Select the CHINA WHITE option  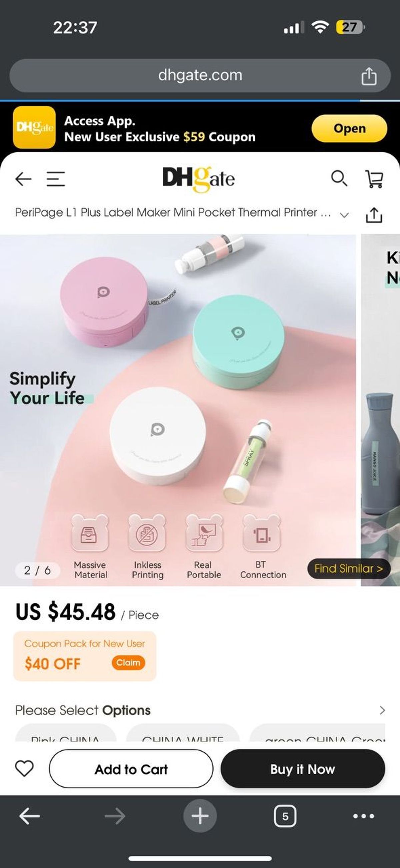point(183,733)
